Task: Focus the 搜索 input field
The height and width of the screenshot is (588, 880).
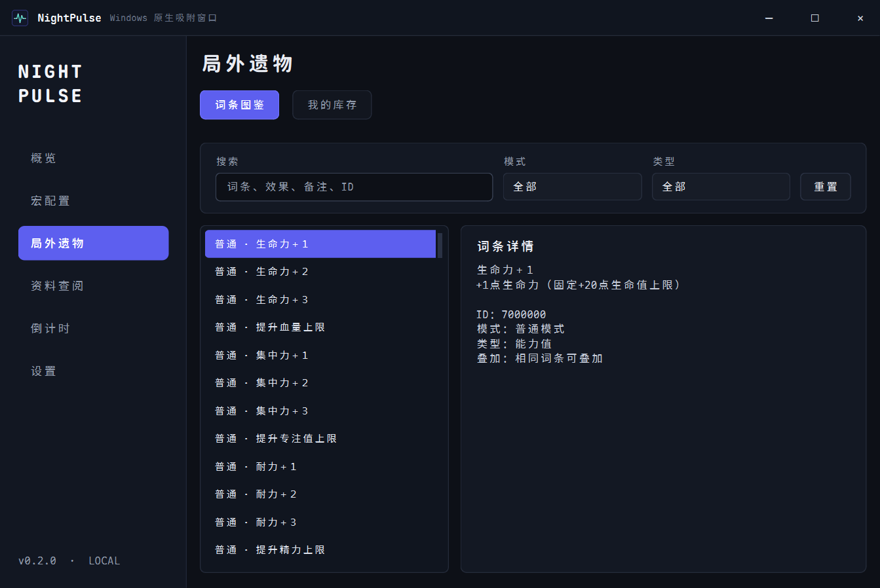Action: pos(354,187)
